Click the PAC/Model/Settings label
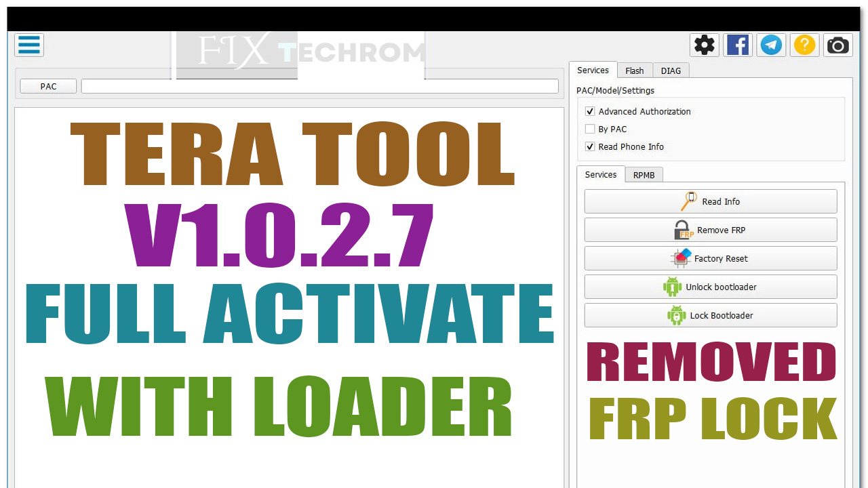This screenshot has width=868, height=488. (615, 90)
